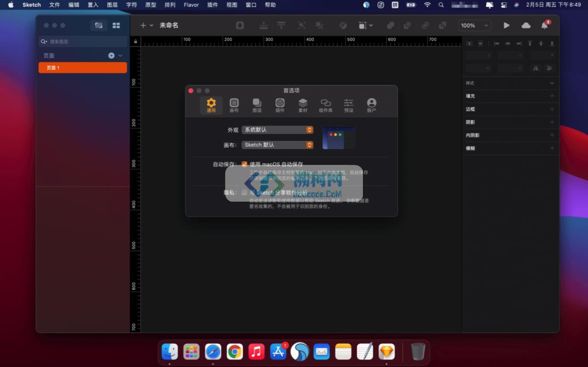Switch to 账户 preferences tab
The image size is (588, 367).
click(x=372, y=105)
